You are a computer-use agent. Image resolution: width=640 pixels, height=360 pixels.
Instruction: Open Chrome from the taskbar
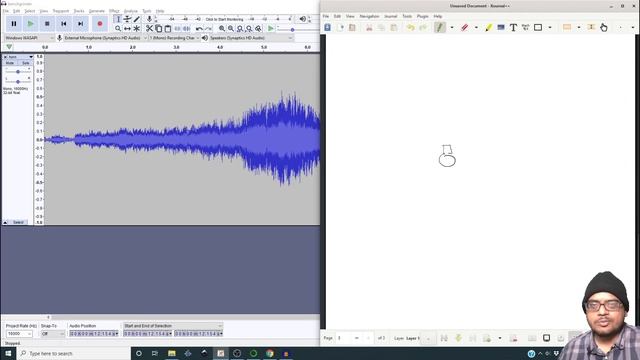(270, 353)
